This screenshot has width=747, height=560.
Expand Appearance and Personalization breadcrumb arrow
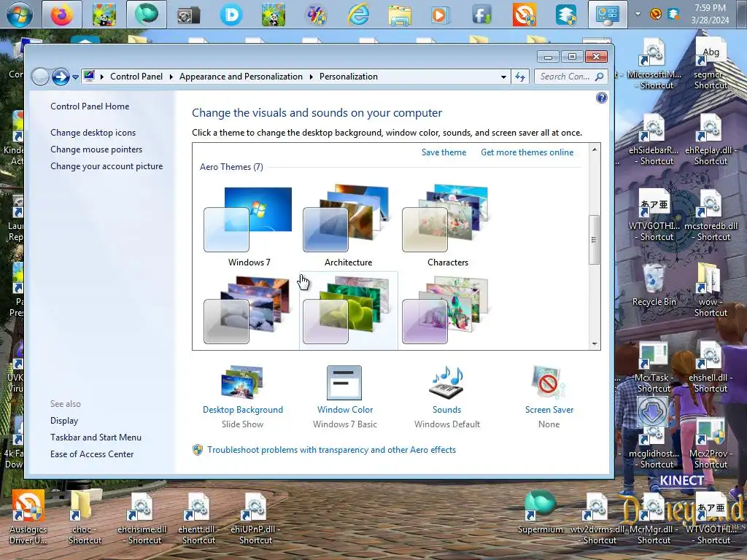tap(311, 77)
